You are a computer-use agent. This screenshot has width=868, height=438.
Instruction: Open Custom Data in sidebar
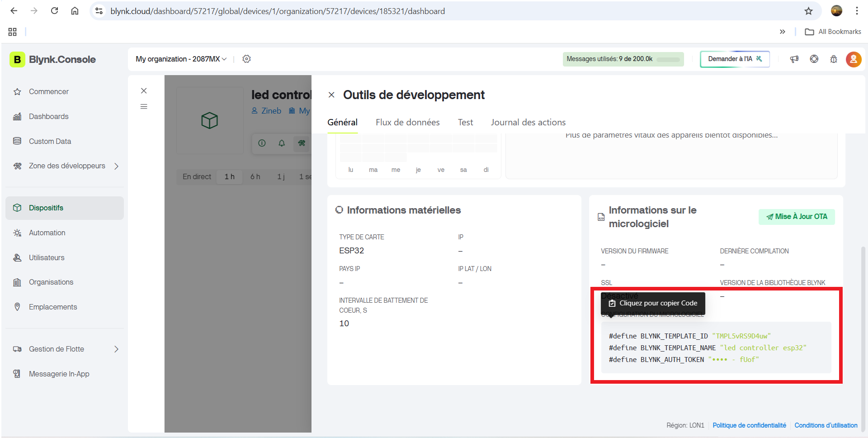pyautogui.click(x=65, y=142)
